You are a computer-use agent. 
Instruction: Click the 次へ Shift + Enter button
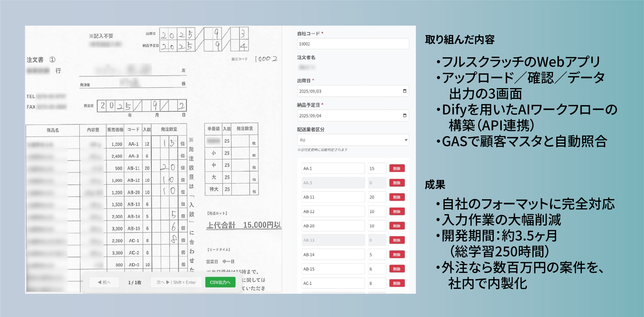(x=176, y=282)
